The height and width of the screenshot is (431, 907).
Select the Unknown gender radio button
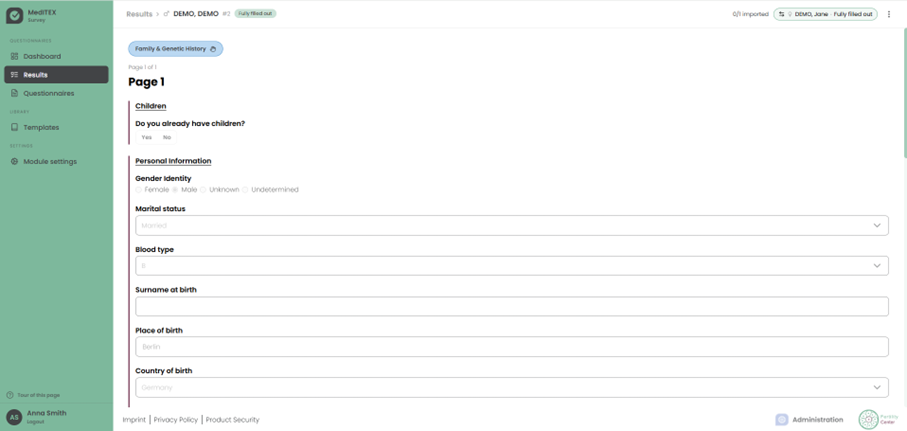point(203,190)
